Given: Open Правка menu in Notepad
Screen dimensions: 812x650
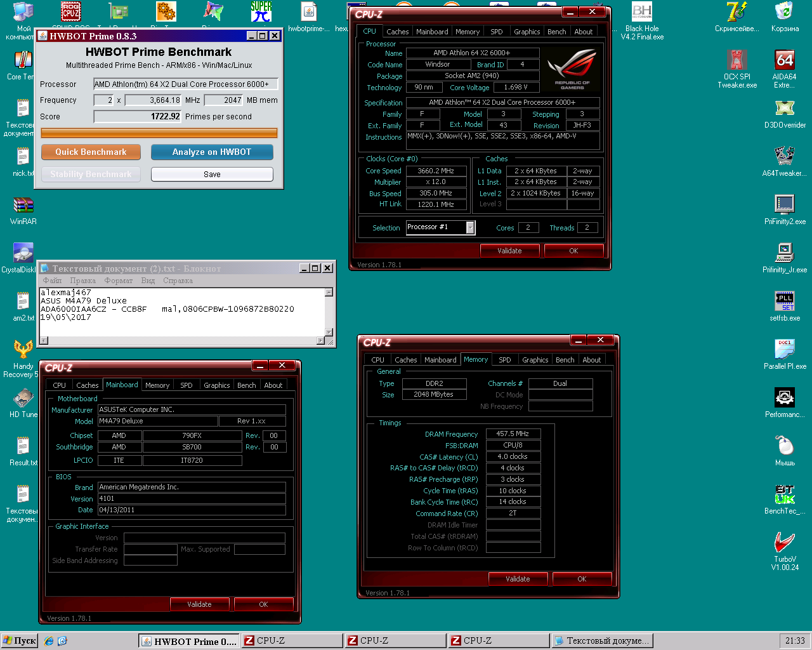Looking at the screenshot, I should tap(83, 280).
